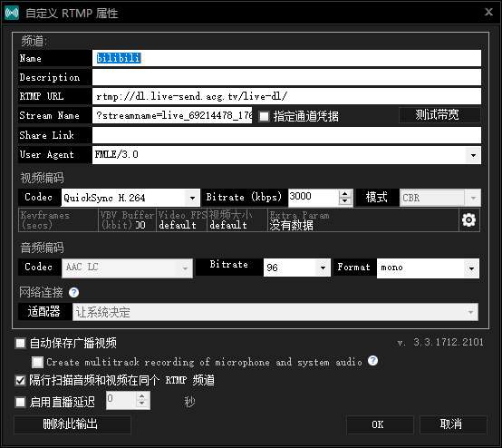The image size is (502, 448).
Task: Close the custom RTMP properties dialog
Action: coord(488,12)
